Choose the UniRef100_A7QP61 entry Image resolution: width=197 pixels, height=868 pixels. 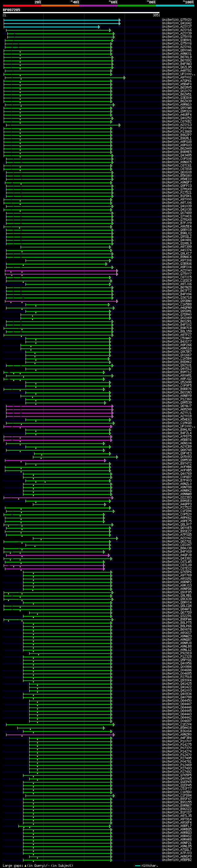point(177,81)
